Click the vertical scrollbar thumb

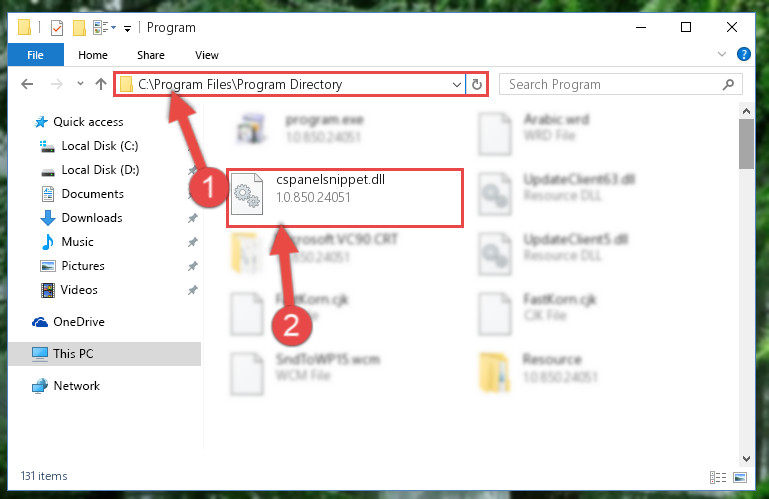[x=746, y=144]
